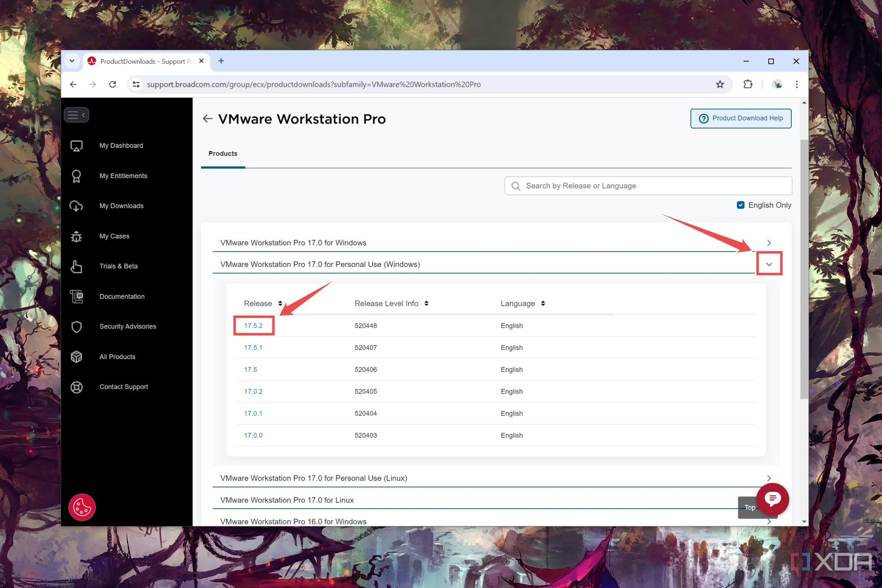Expand VMware Workstation Pro 17.0 for Windows

(769, 242)
